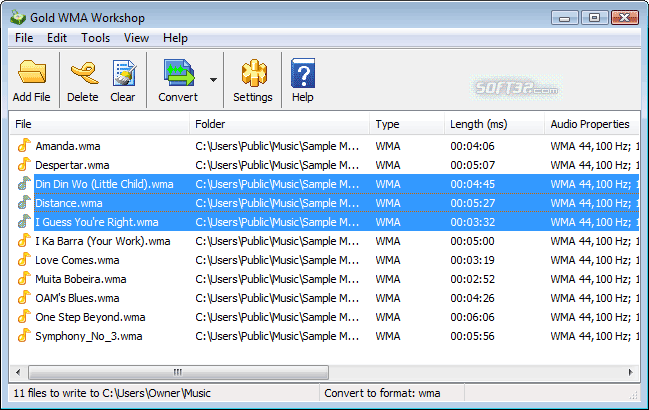
Task: Open the File menu
Action: (24, 38)
